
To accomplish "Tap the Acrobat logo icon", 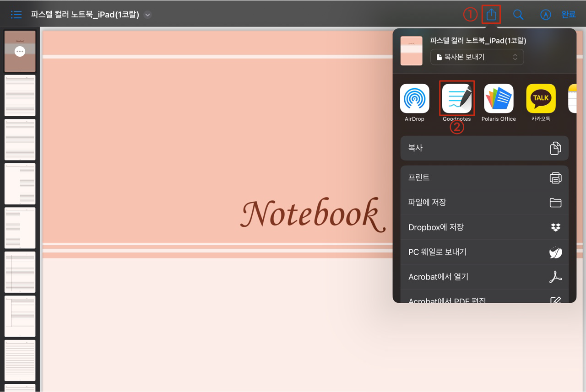I will pos(555,277).
